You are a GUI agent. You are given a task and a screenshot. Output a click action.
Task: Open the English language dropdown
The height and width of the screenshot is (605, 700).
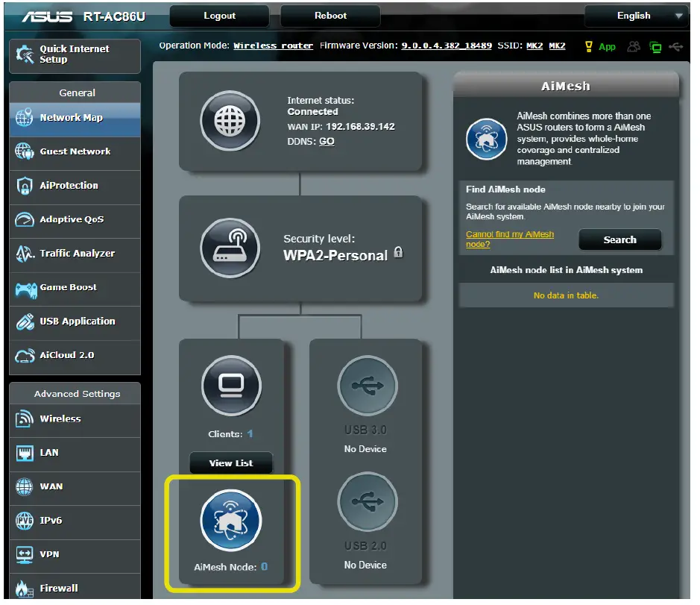[x=637, y=16]
